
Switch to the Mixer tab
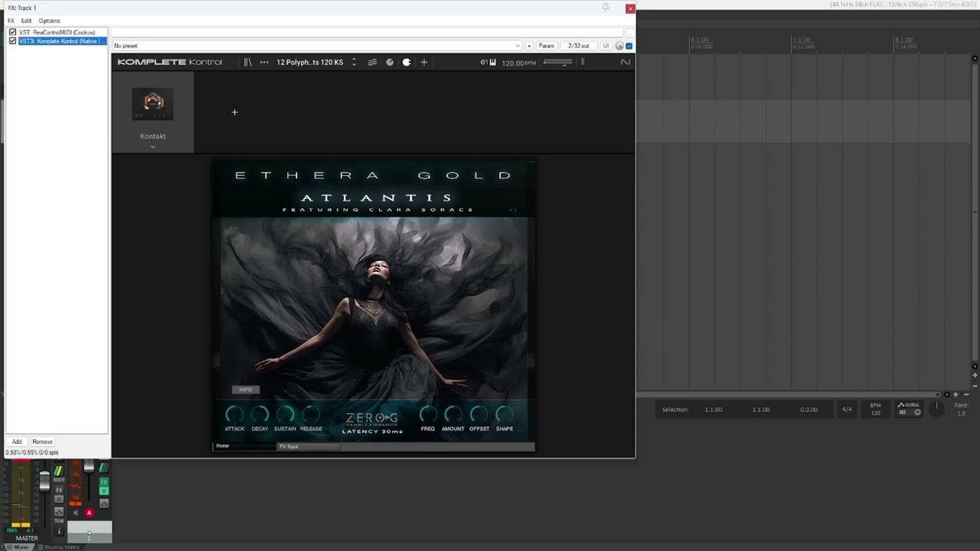click(20, 546)
